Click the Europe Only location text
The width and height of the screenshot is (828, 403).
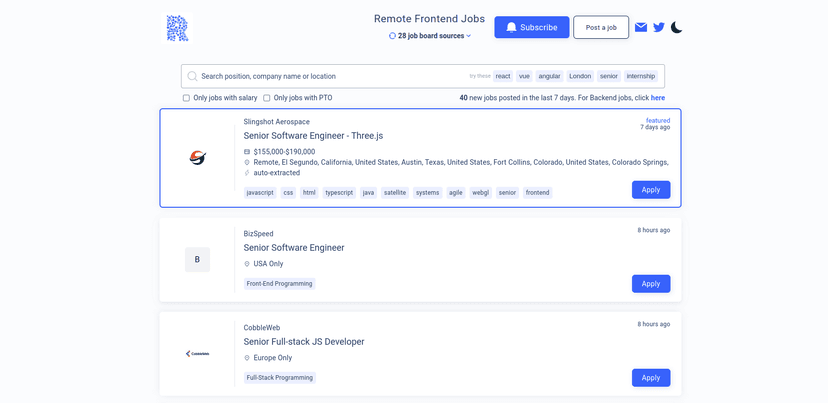(272, 358)
